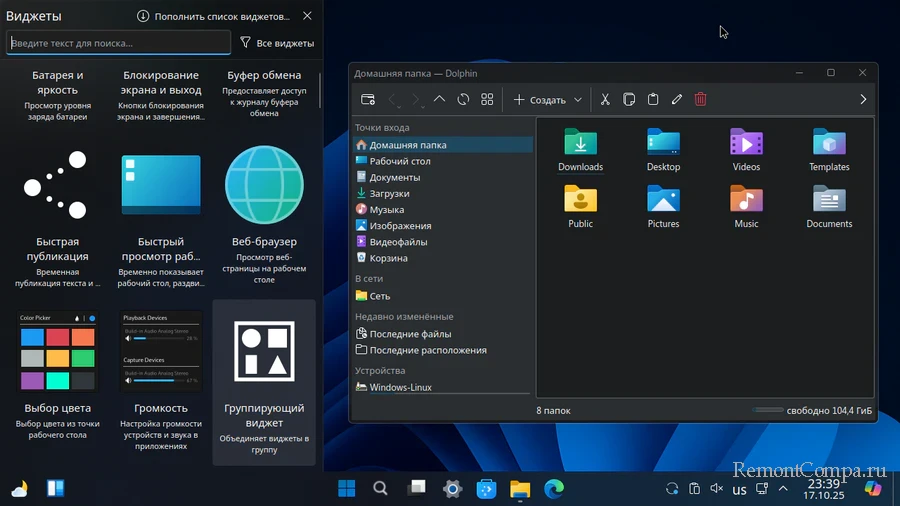Click the Paste clipboard icon in Dolphin toolbar
The image size is (900, 506).
[653, 99]
